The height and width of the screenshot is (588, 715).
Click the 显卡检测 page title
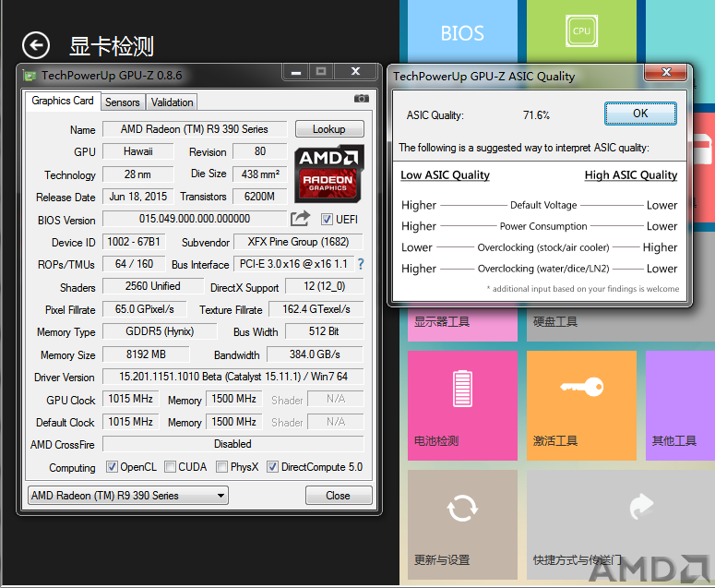(112, 46)
